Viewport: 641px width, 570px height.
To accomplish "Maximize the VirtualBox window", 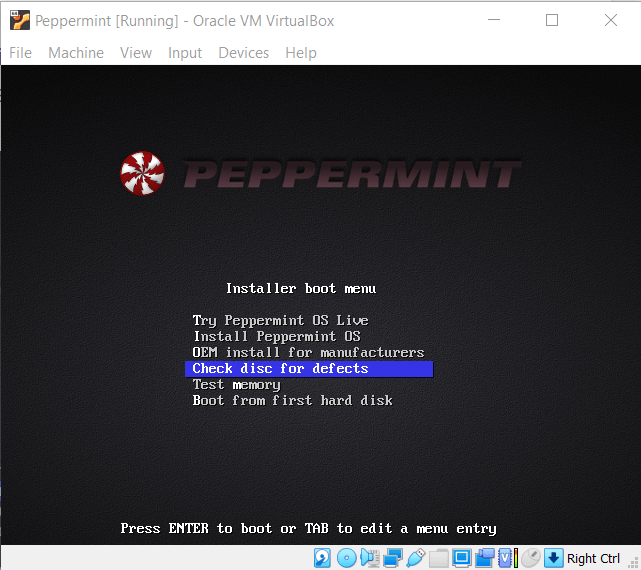I will (552, 20).
